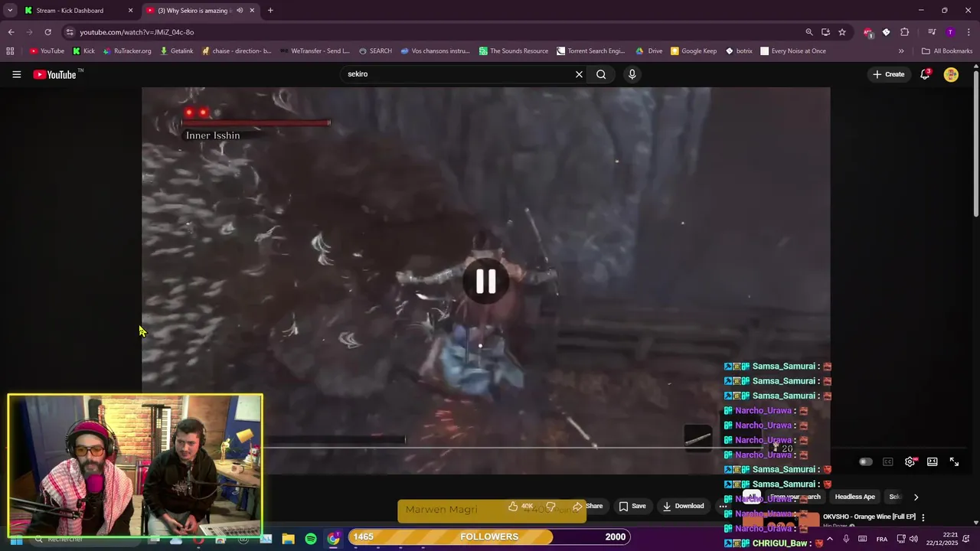Open OKVSHO - Orange Wine [Full EP] video
Screen dimensions: 980x551
coord(869,517)
